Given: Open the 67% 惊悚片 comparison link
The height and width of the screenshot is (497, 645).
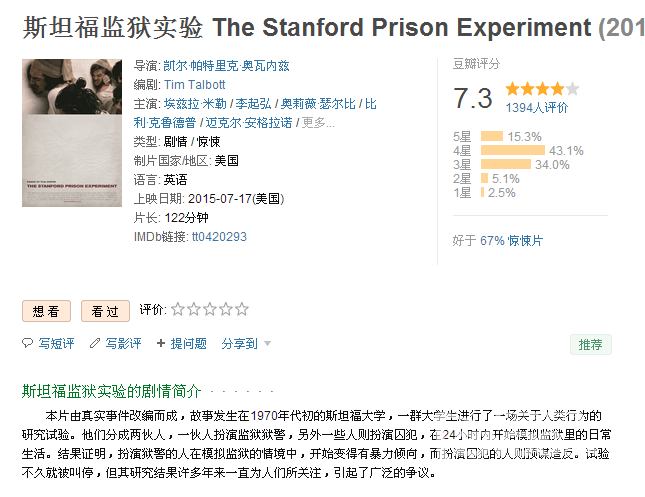Looking at the screenshot, I should [x=512, y=241].
